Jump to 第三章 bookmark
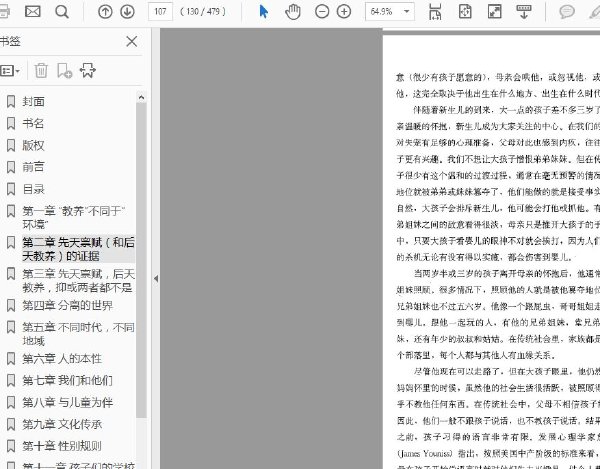Screen dimensions: 600x469 click(x=78, y=280)
